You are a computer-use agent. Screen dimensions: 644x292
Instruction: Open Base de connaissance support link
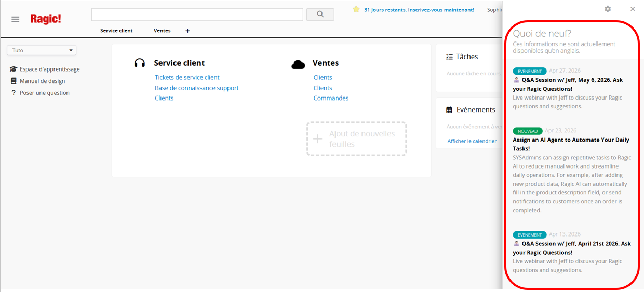197,88
